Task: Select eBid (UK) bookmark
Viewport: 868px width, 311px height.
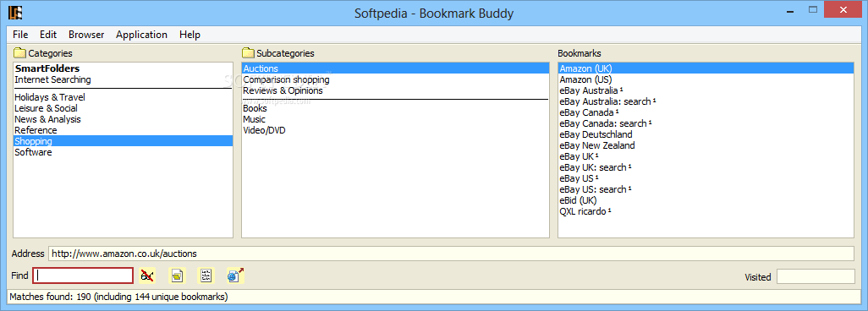Action: point(706,200)
